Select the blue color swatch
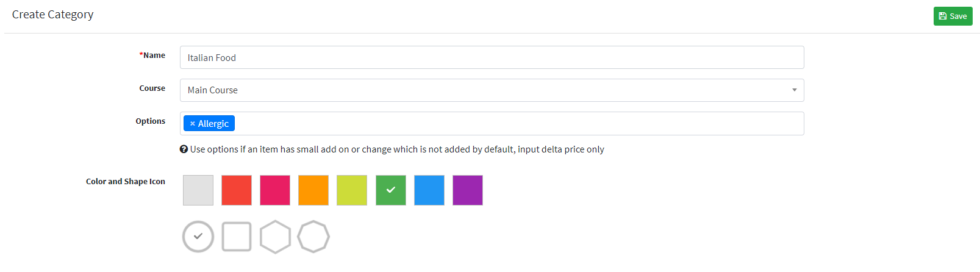The width and height of the screenshot is (980, 272). coord(429,190)
